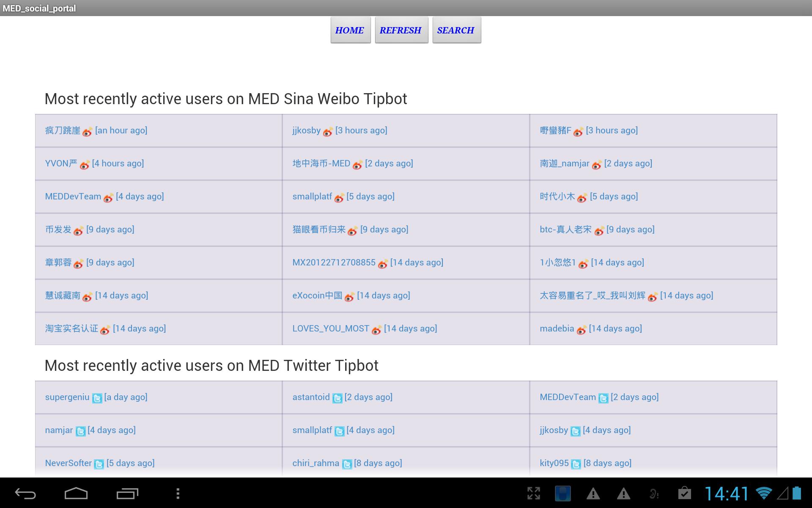Open 时代小木 user link
The image size is (812, 508).
[557, 196]
